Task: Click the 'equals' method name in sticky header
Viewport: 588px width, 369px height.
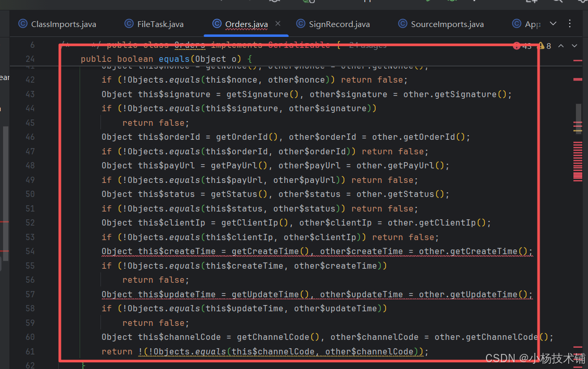Action: tap(174, 59)
